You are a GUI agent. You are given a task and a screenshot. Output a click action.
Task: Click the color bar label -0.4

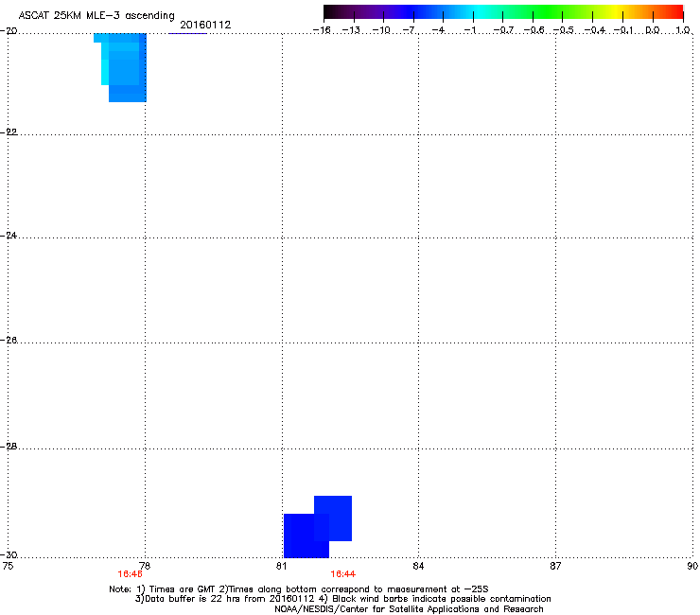click(595, 30)
